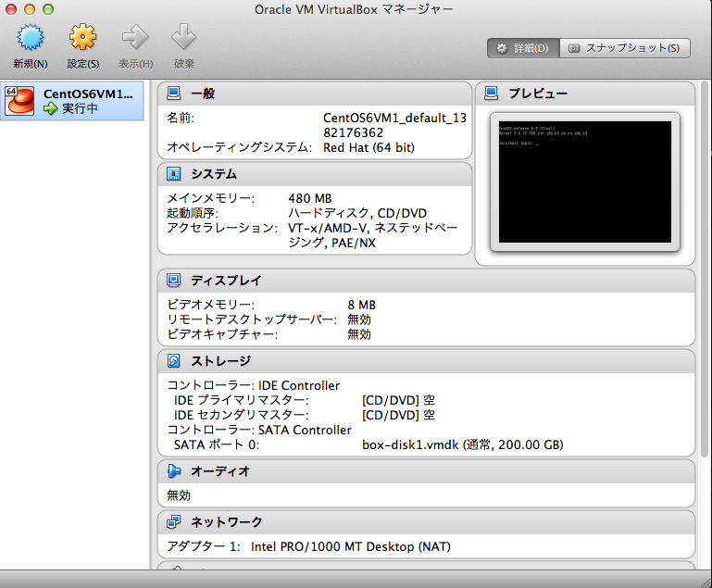Click IDE プライマリマスター [CD/DVD] 空 value
The image size is (712, 588).
point(398,400)
